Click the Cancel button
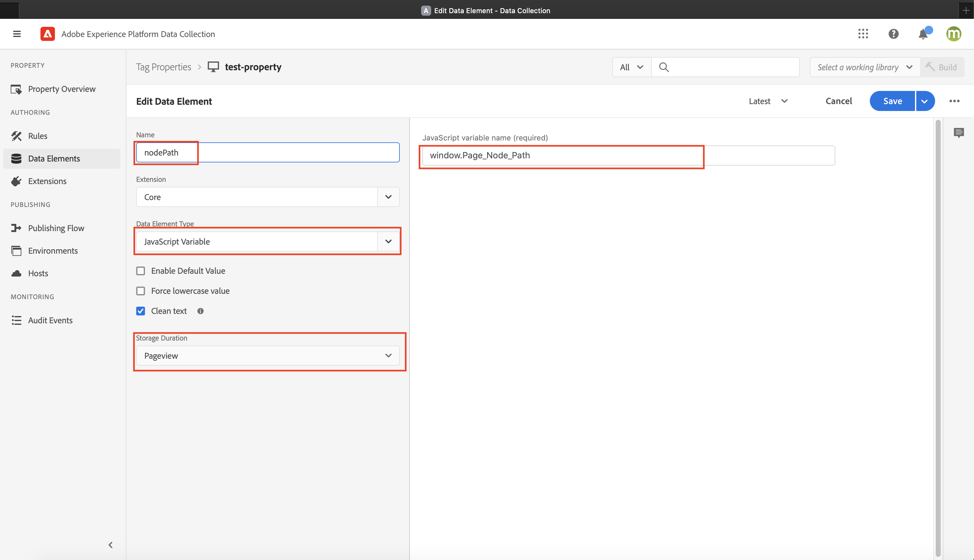 pos(838,101)
